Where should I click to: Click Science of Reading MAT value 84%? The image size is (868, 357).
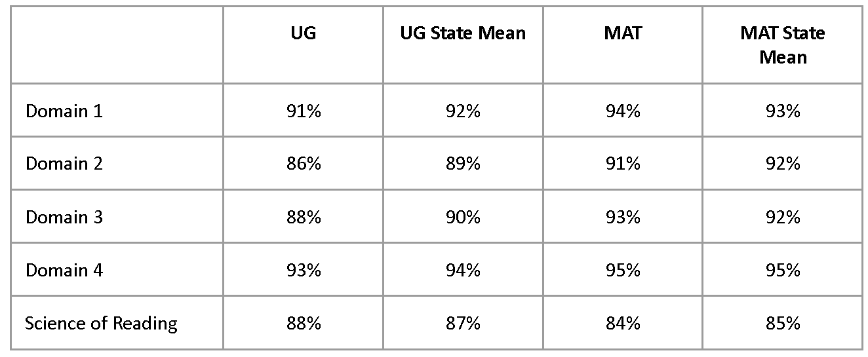622,323
